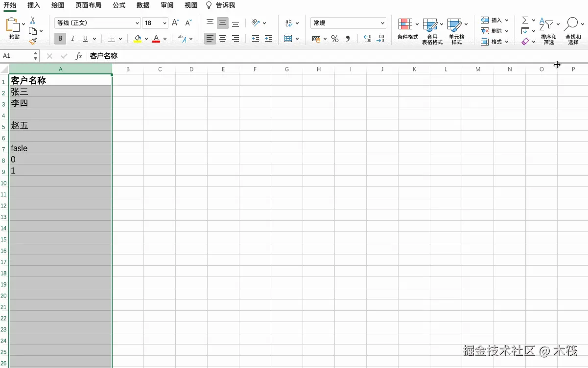Open the font name dropdown

(136, 23)
